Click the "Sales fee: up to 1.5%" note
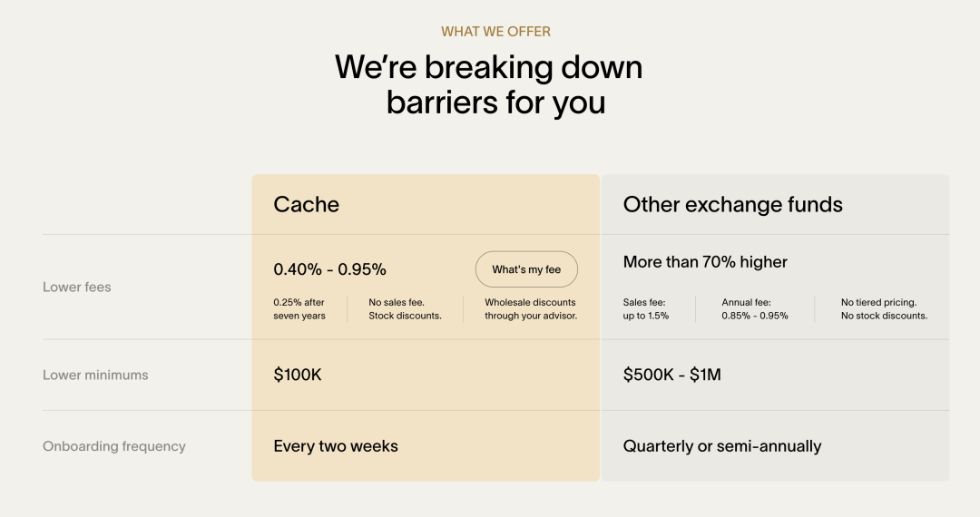 pyautogui.click(x=646, y=309)
